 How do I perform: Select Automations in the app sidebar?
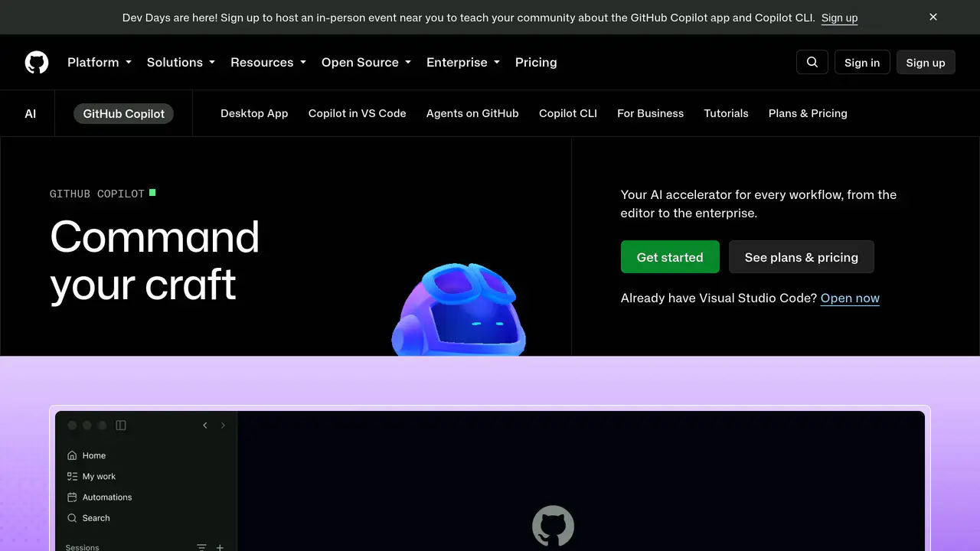(107, 497)
